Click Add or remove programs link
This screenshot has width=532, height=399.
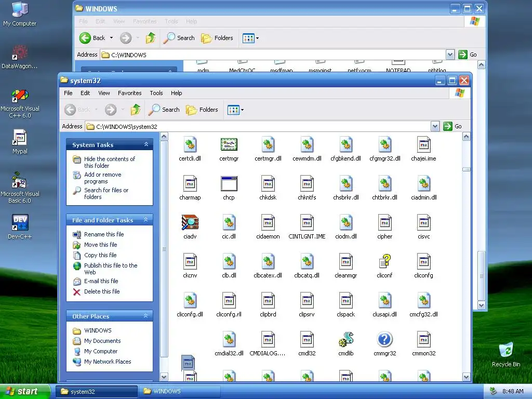tap(102, 178)
